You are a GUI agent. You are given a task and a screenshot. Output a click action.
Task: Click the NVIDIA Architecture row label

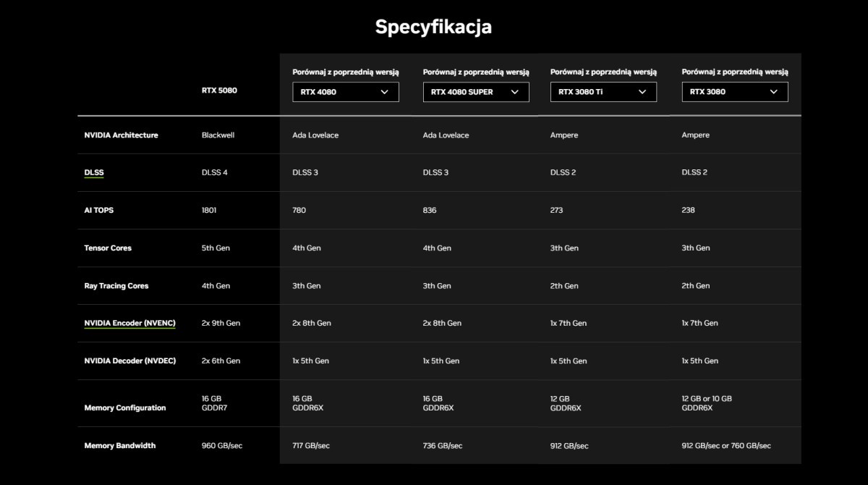[x=121, y=135]
